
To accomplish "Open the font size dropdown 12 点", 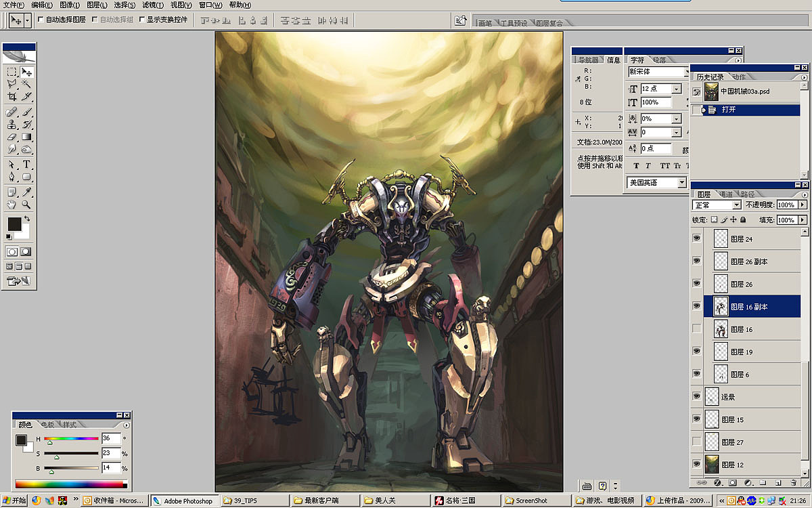I will (676, 89).
